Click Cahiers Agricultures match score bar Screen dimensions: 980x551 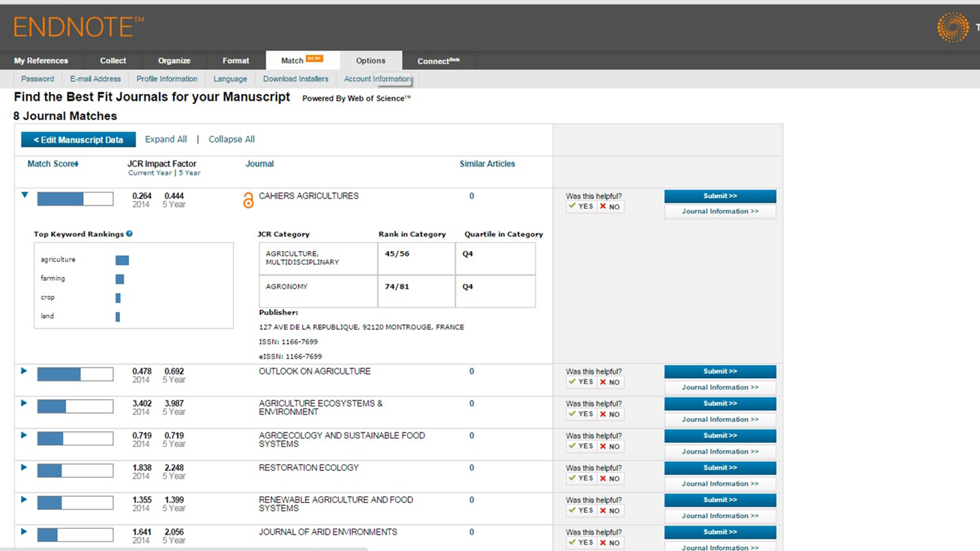[x=75, y=198]
